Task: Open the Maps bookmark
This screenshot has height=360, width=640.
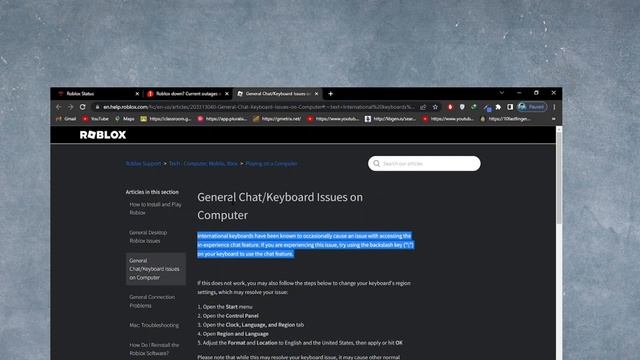Action: [124, 119]
